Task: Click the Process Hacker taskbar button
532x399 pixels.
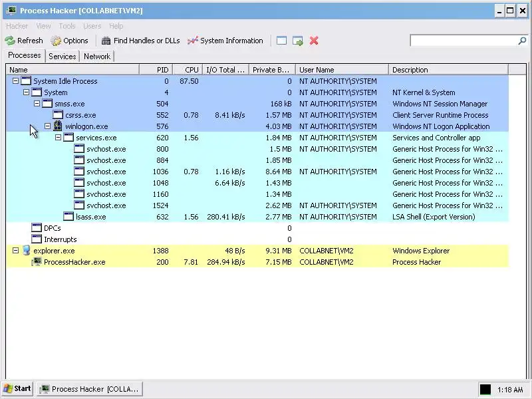Action: [90, 389]
